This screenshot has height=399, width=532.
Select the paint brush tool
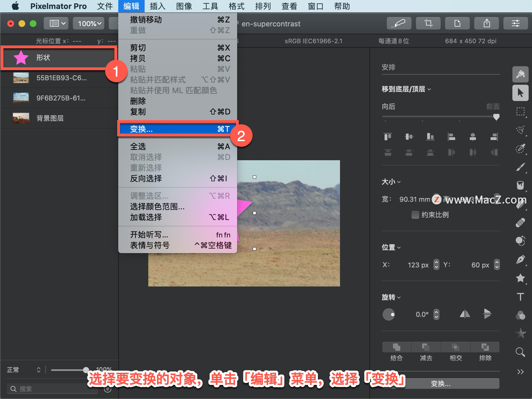click(521, 167)
